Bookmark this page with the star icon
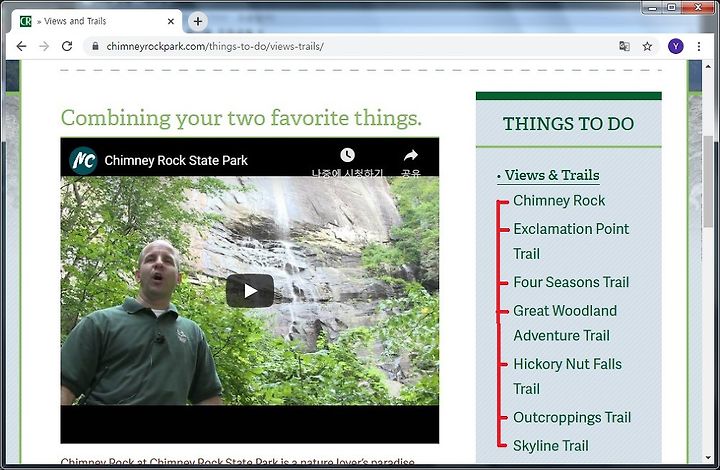The height and width of the screenshot is (470, 720). click(647, 46)
